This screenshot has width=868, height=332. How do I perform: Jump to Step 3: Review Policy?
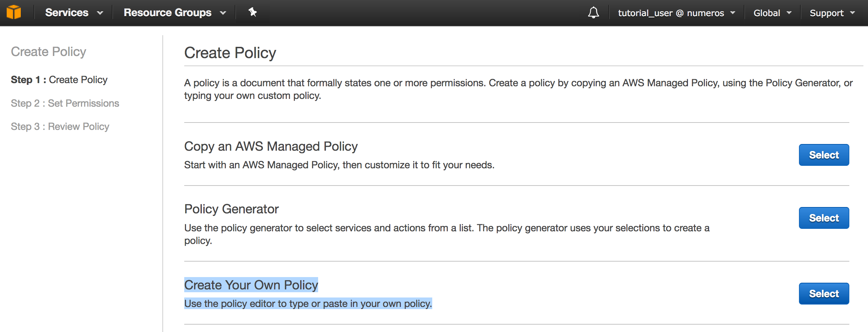pyautogui.click(x=60, y=126)
